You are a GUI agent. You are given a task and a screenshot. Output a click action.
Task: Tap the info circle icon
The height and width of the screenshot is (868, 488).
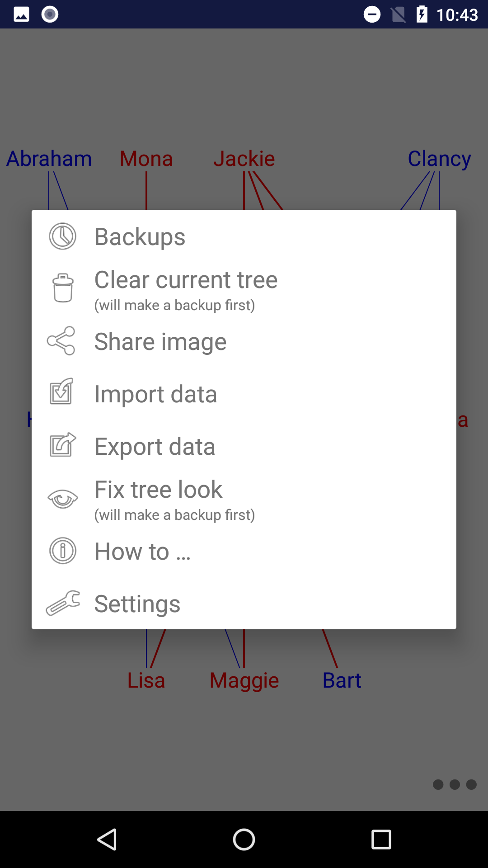click(62, 551)
